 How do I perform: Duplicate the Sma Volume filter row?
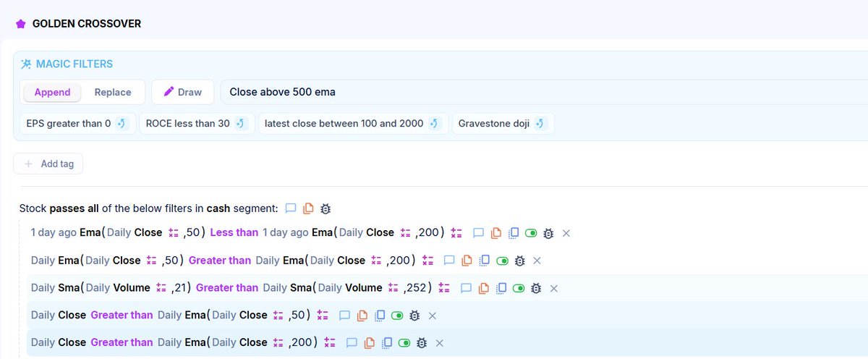point(501,288)
